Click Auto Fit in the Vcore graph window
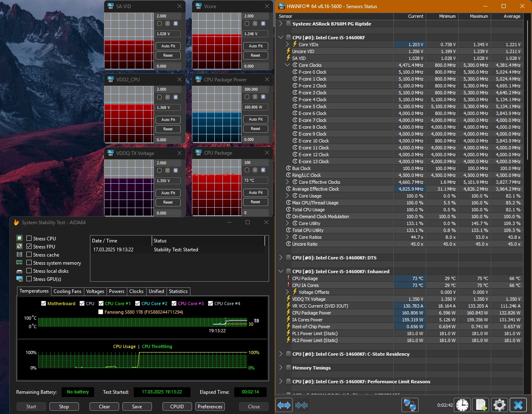 [x=256, y=46]
